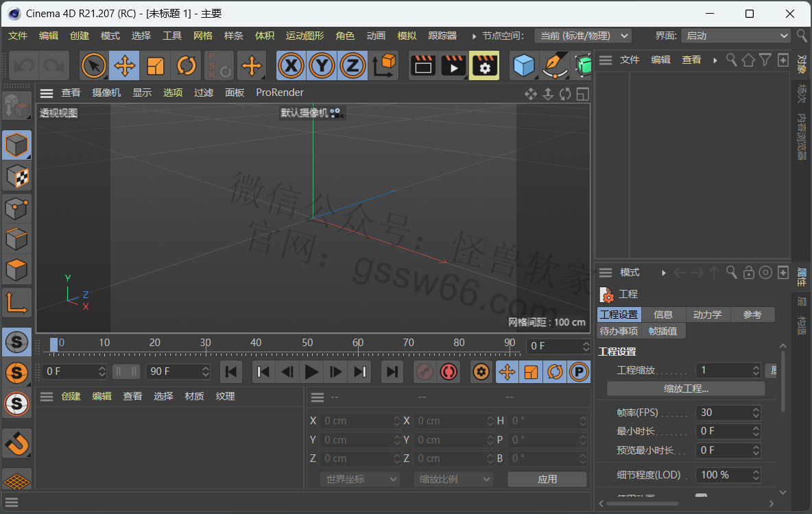Open the interface layout dropdown showing 启动
812x514 pixels.
[x=737, y=36]
